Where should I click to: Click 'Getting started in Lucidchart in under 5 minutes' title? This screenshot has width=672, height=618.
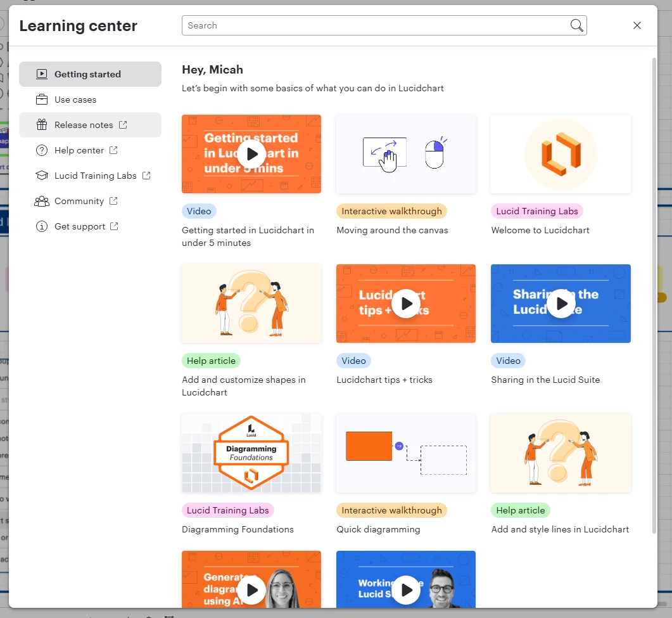click(248, 236)
